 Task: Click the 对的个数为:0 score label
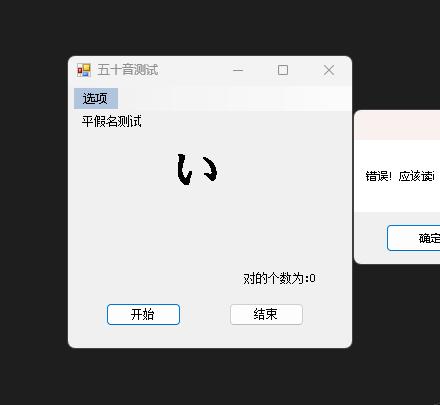pos(279,278)
